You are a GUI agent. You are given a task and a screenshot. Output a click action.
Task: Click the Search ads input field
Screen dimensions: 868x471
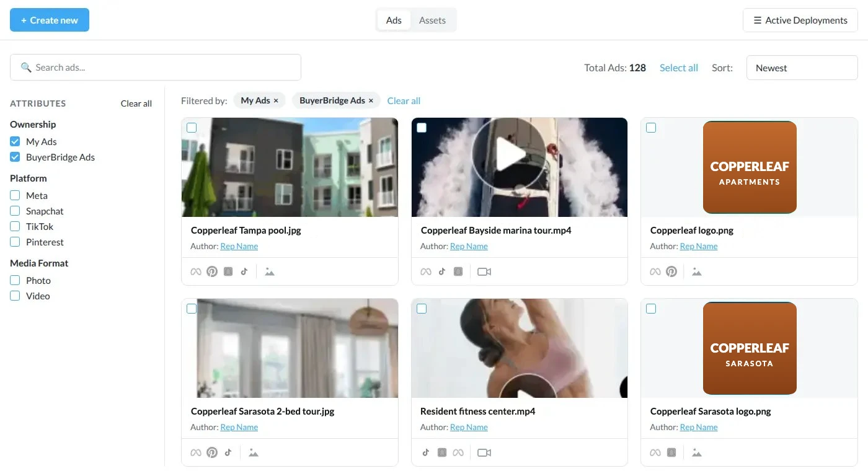pyautogui.click(x=156, y=67)
